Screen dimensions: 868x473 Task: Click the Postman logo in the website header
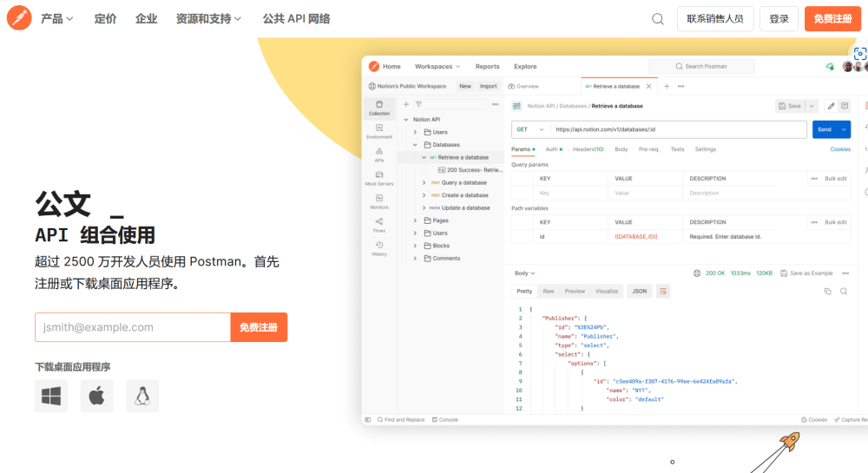[x=19, y=17]
